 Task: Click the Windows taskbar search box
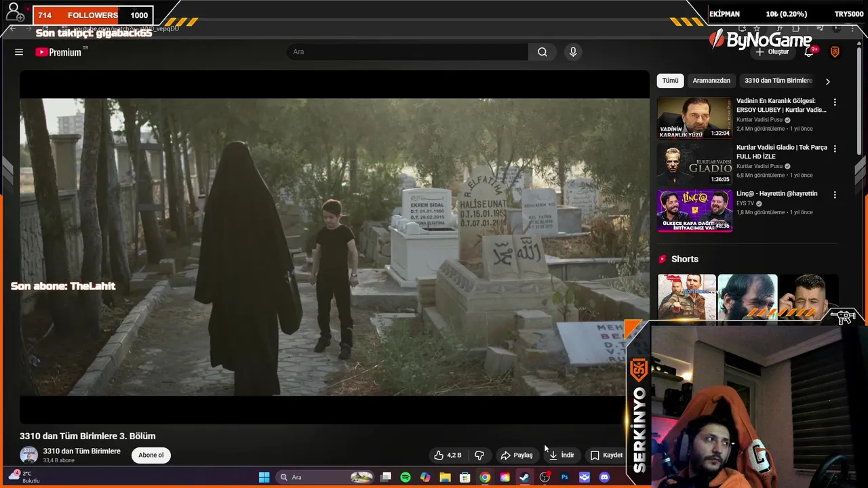[x=325, y=477]
